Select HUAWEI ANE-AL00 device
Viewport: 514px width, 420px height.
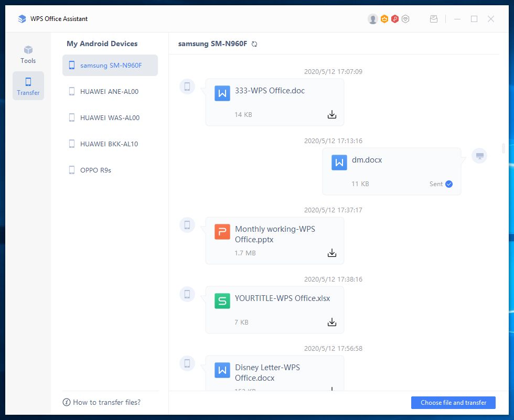110,92
